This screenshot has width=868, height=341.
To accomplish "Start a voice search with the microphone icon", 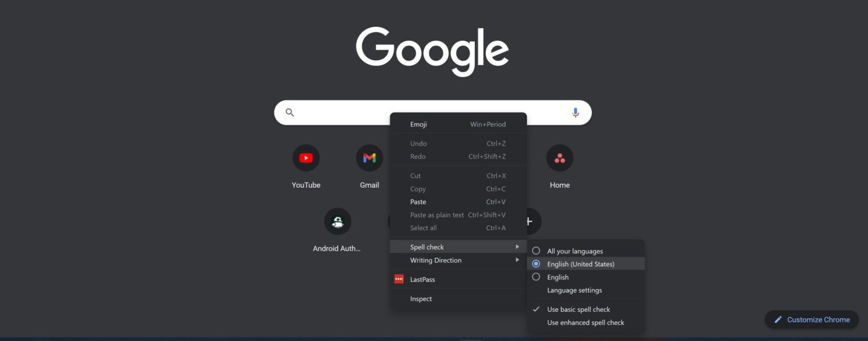I will click(575, 112).
